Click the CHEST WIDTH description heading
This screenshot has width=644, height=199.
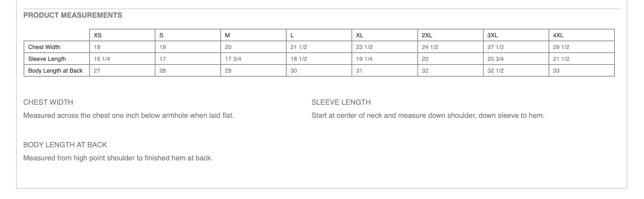pyautogui.click(x=48, y=102)
